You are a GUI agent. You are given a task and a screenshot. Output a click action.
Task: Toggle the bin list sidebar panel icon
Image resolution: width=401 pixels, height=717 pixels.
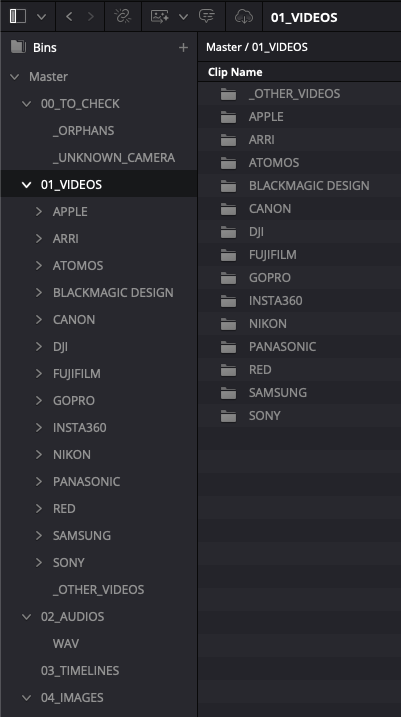[x=18, y=16]
